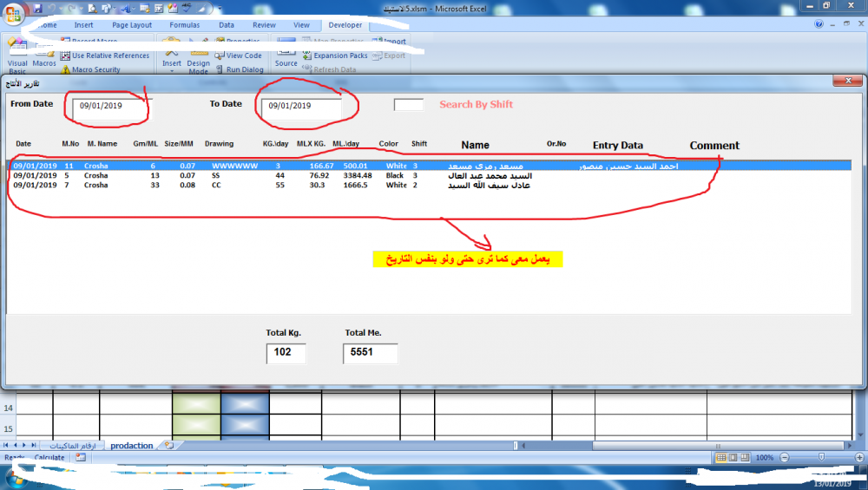868x490 pixels.
Task: Switch to the prodaction sheet tab
Action: pyautogui.click(x=131, y=446)
